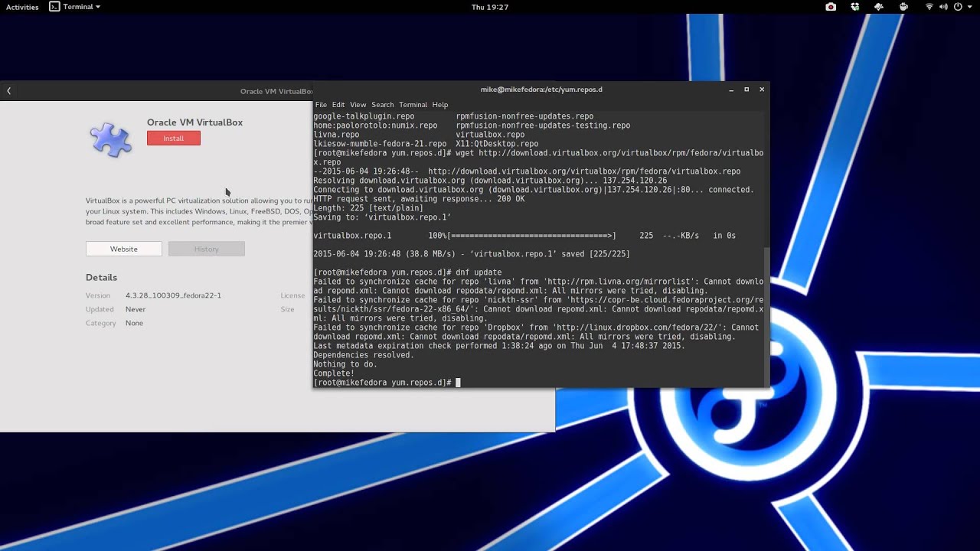Image resolution: width=980 pixels, height=551 pixels.
Task: Click the volume speaker icon
Action: click(x=943, y=7)
